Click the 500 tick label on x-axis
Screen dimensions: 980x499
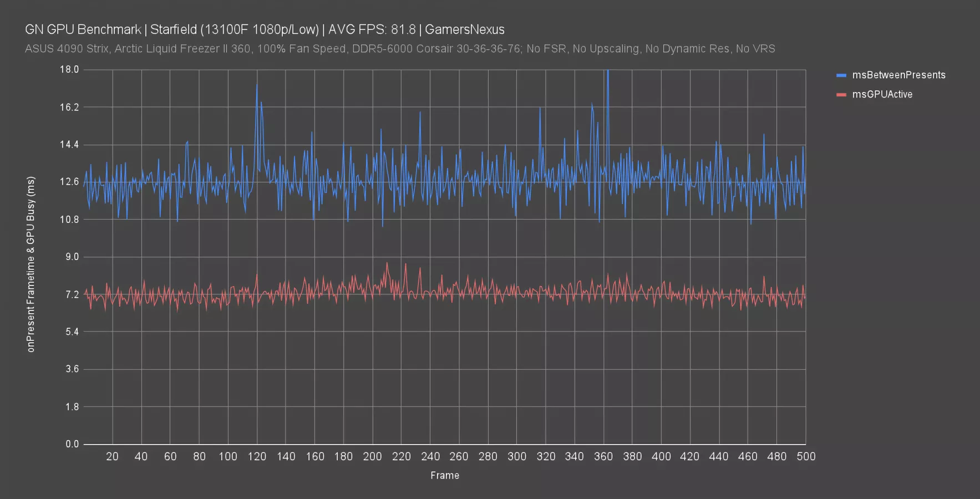tap(806, 456)
